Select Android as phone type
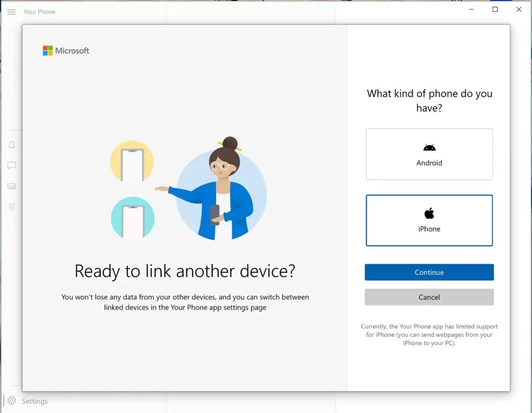The width and height of the screenshot is (532, 413). [429, 154]
